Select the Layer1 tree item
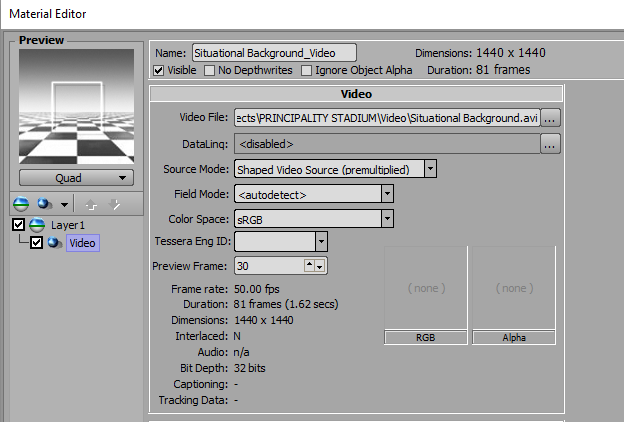The width and height of the screenshot is (624, 422). (68, 225)
